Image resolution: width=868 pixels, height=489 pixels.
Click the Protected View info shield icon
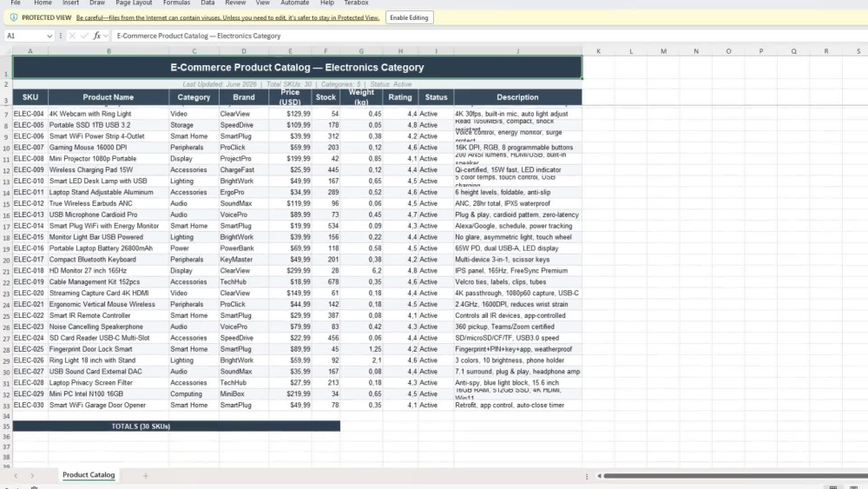pyautogui.click(x=14, y=17)
